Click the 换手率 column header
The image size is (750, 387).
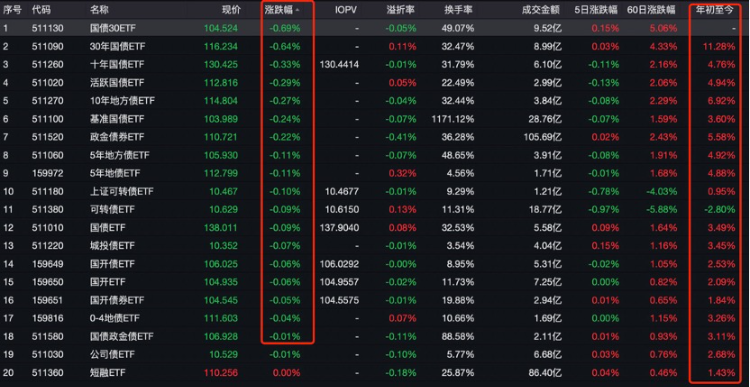point(459,10)
